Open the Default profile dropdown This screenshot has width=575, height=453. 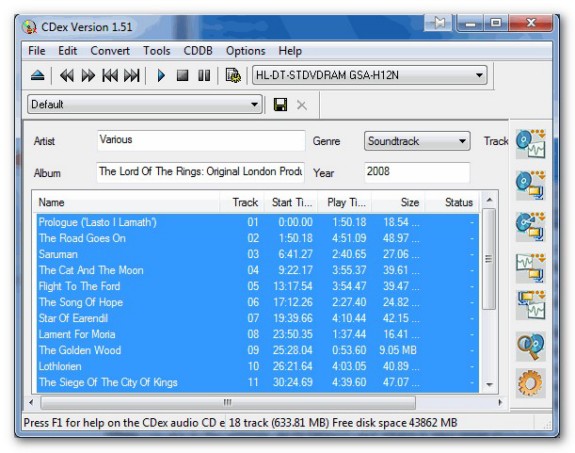coord(145,104)
